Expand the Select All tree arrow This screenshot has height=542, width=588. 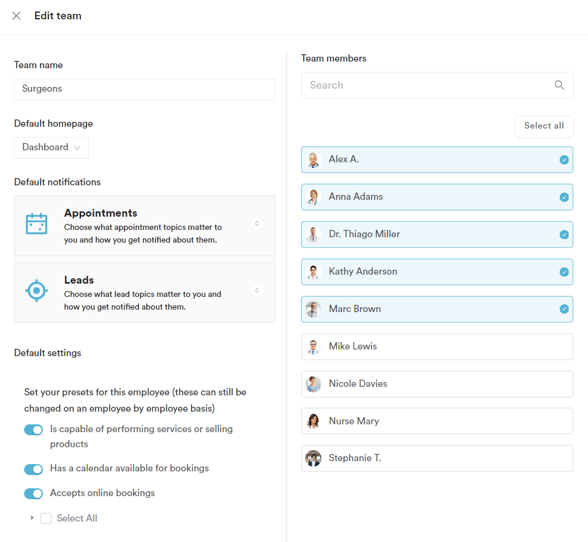click(32, 518)
